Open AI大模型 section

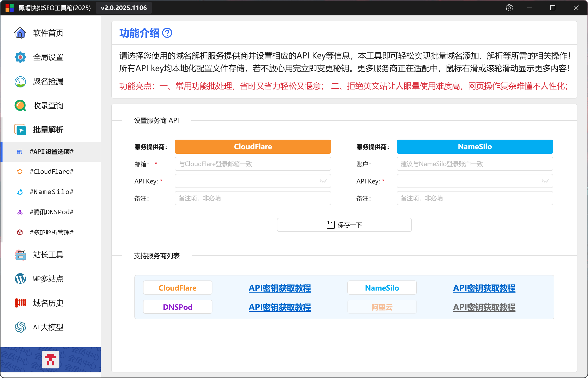coord(48,327)
